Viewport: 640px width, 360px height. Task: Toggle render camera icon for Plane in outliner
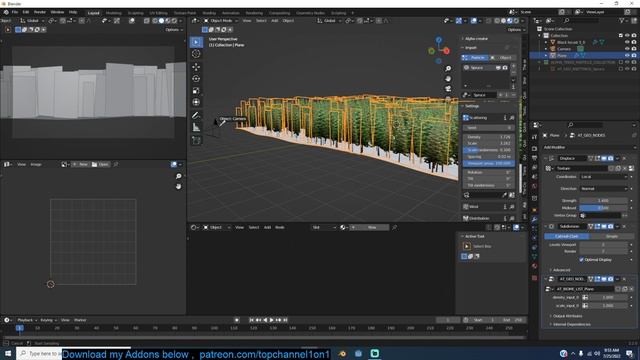pyautogui.click(x=634, y=55)
